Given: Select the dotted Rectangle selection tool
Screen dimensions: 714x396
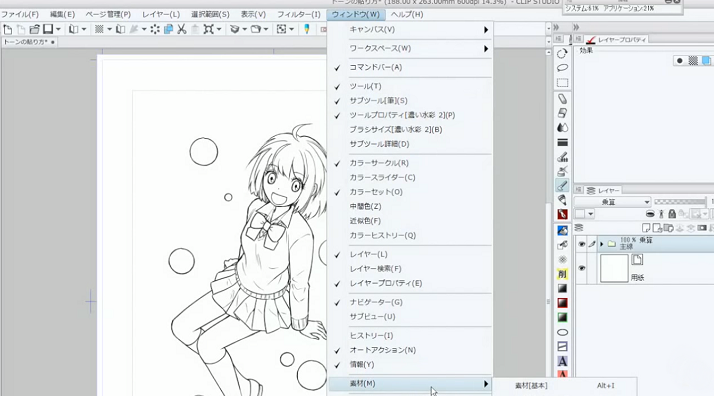Looking at the screenshot, I should click(x=562, y=83).
